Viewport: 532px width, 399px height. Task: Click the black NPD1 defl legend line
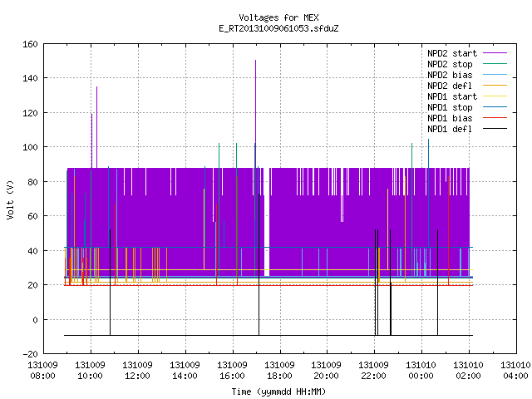495,129
